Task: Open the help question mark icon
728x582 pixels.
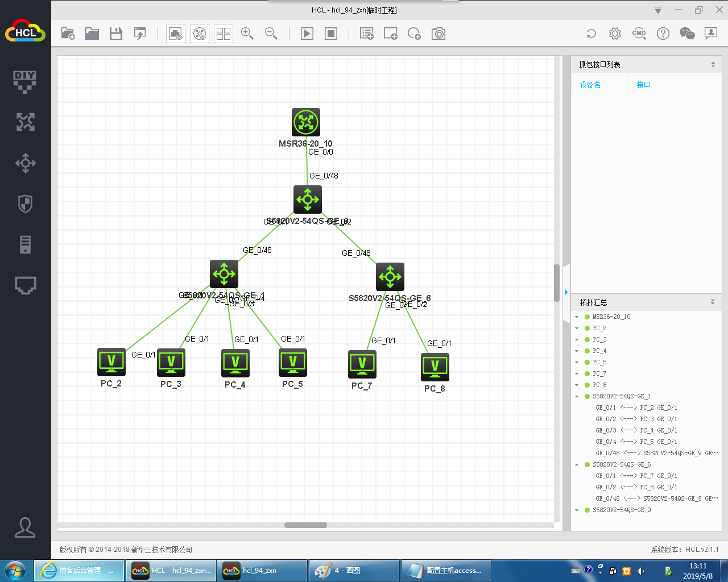Action: tap(663, 34)
